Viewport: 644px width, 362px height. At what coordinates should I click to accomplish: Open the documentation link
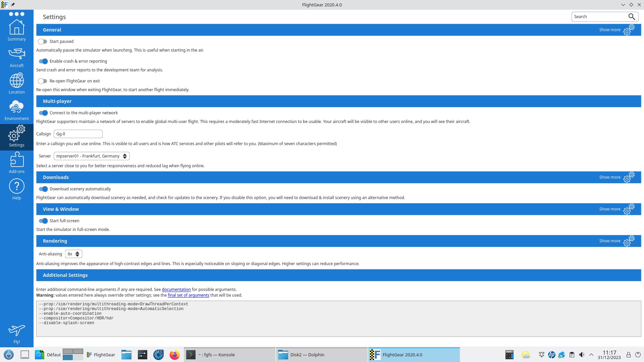tap(176, 290)
